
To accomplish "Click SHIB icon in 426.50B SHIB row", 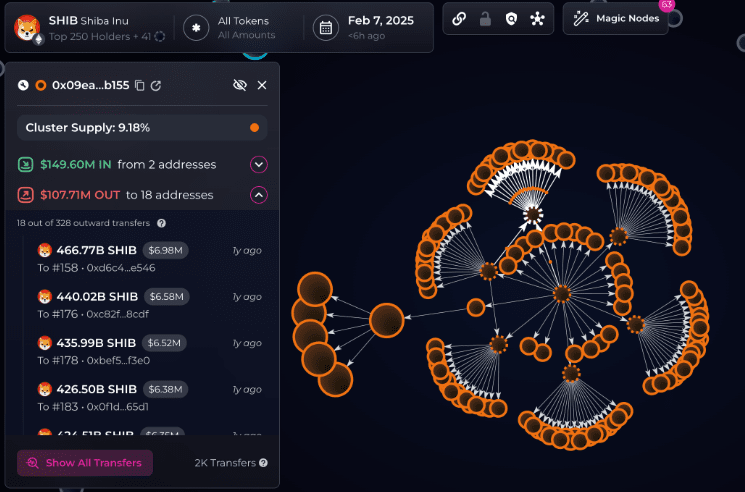I will [45, 389].
